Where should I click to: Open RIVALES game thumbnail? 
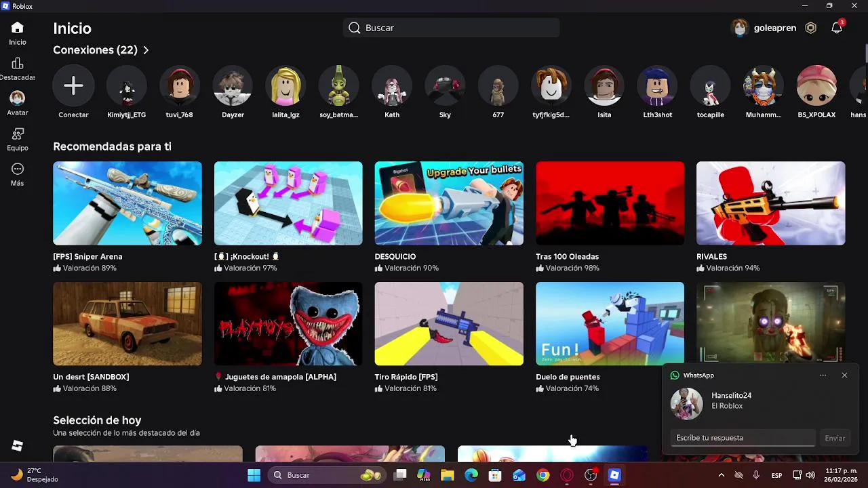coord(770,203)
